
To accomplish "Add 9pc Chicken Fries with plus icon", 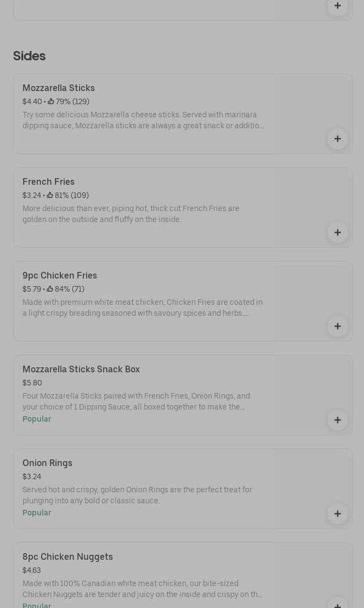I will [338, 326].
